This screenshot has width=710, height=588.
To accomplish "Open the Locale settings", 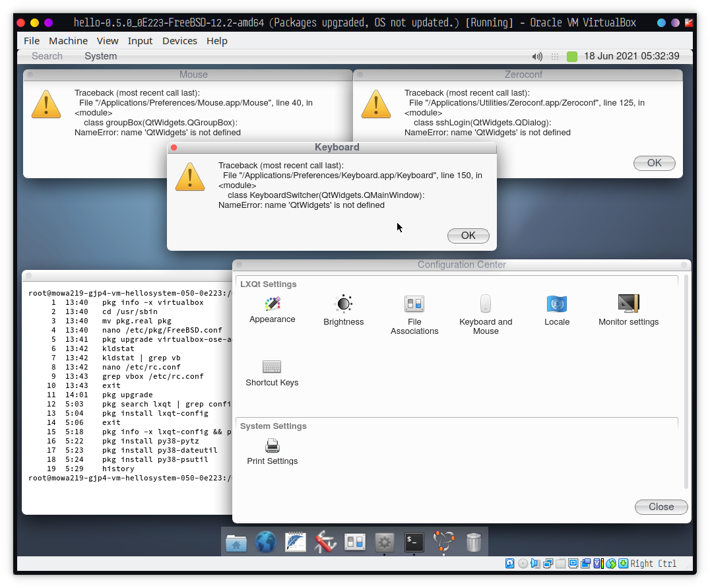I will [x=557, y=304].
